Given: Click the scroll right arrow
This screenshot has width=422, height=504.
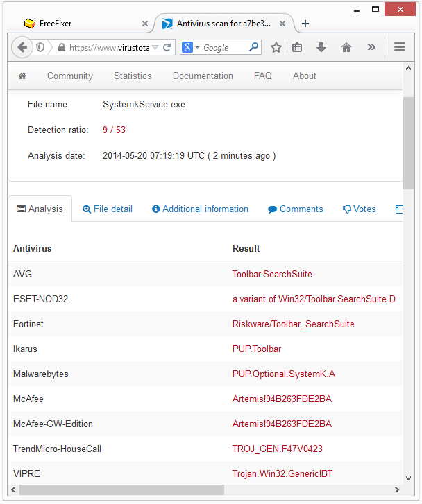Looking at the screenshot, I should (396, 490).
